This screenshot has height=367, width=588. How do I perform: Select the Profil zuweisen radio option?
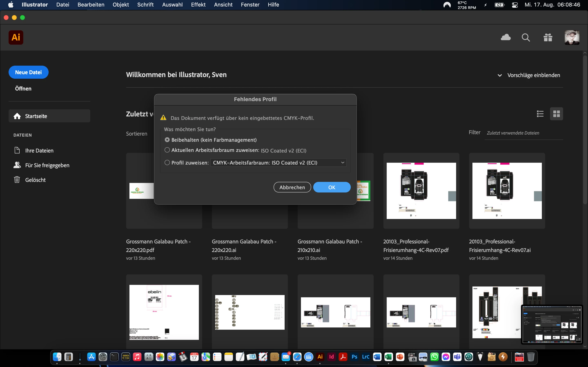pos(167,163)
